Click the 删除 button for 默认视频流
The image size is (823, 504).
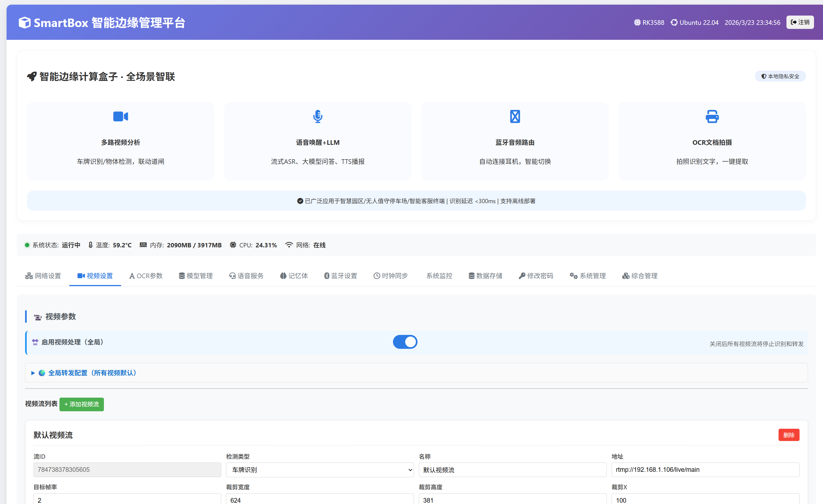(789, 434)
